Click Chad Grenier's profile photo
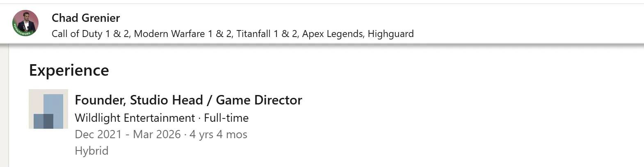Image resolution: width=644 pixels, height=167 pixels. pos(26,21)
